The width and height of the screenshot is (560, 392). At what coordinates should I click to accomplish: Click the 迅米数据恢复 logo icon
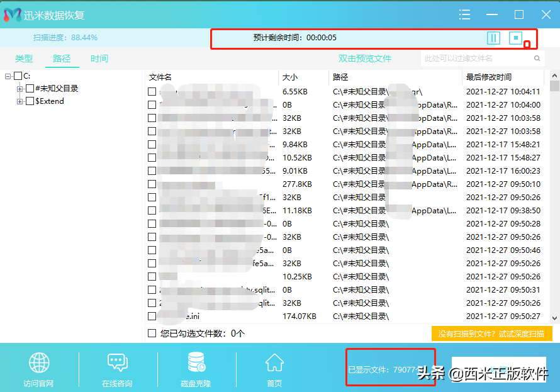click(13, 14)
